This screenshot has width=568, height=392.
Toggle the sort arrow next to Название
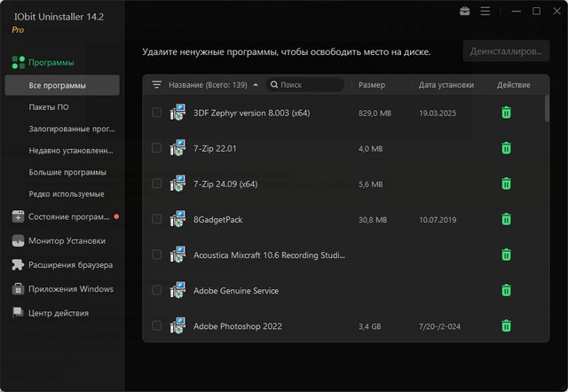click(256, 85)
